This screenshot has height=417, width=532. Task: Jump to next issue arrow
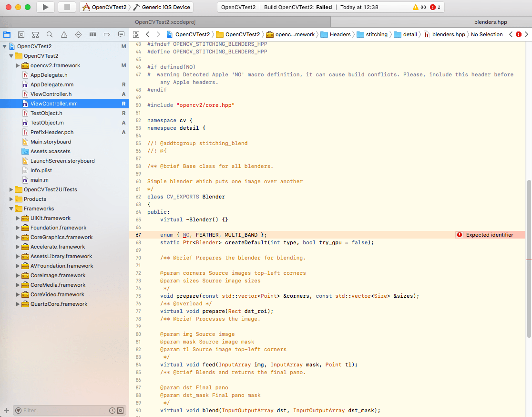[x=527, y=34]
